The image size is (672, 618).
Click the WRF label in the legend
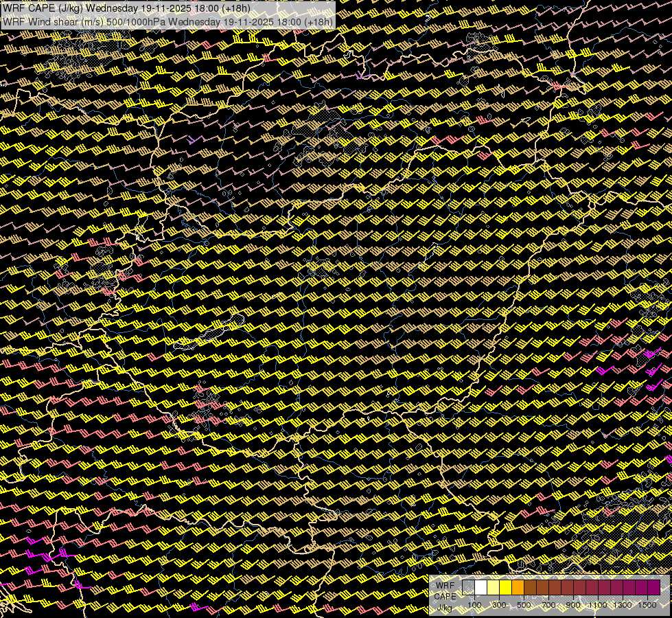coord(445,586)
